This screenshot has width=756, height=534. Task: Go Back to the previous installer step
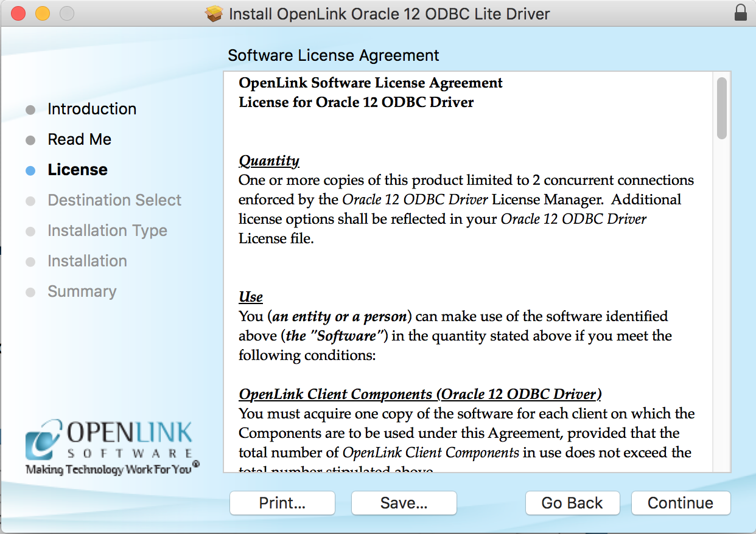click(572, 503)
